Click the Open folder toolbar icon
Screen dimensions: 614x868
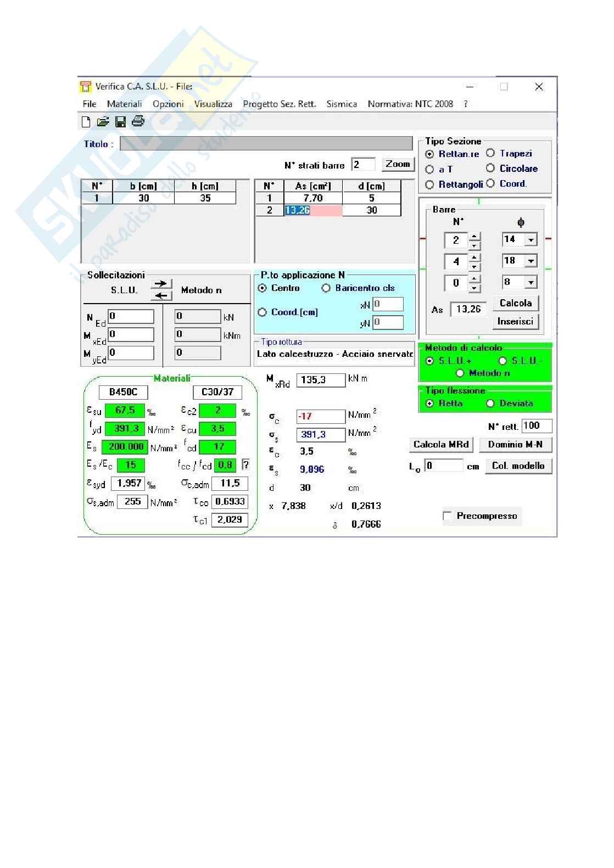(x=103, y=122)
